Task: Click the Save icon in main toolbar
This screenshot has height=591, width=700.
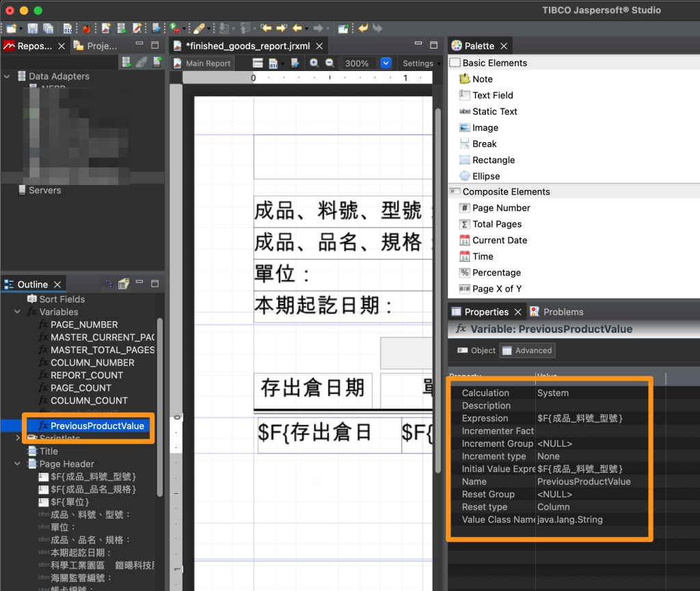Action: 33,29
